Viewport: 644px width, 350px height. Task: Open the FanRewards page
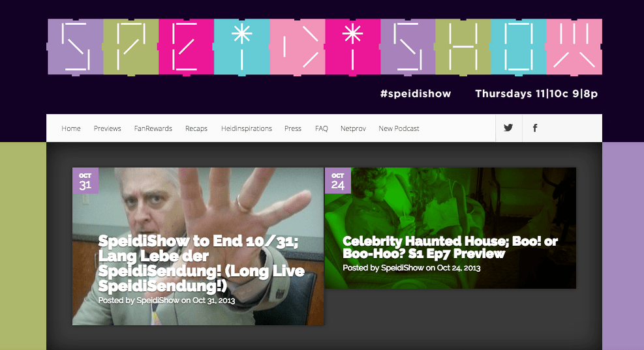(153, 128)
